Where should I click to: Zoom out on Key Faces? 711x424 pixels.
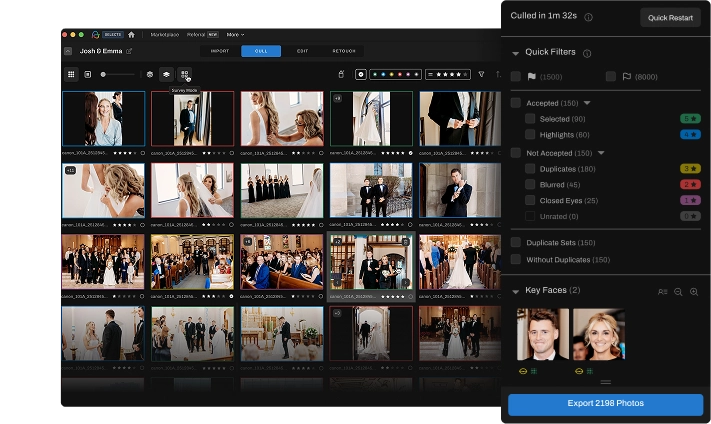pyautogui.click(x=678, y=291)
